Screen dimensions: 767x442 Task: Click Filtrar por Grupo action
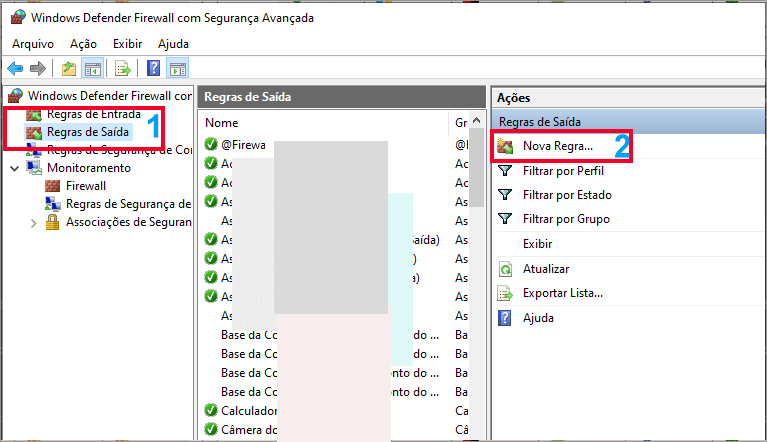[566, 219]
